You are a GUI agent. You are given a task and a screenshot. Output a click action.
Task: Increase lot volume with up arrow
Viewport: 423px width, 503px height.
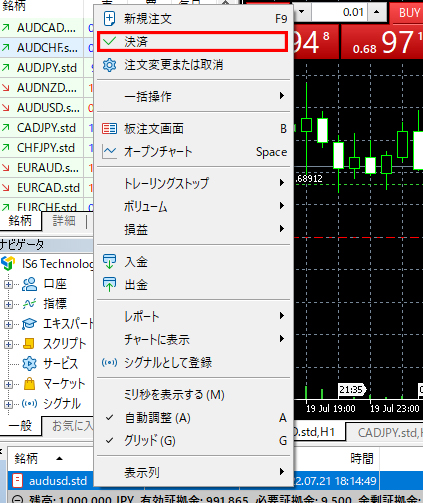[377, 12]
